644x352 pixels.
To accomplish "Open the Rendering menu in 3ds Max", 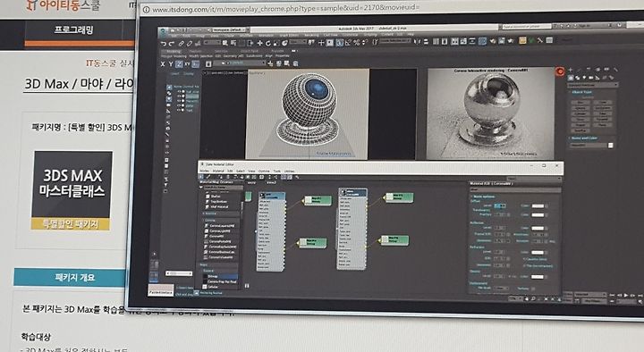I will (312, 35).
